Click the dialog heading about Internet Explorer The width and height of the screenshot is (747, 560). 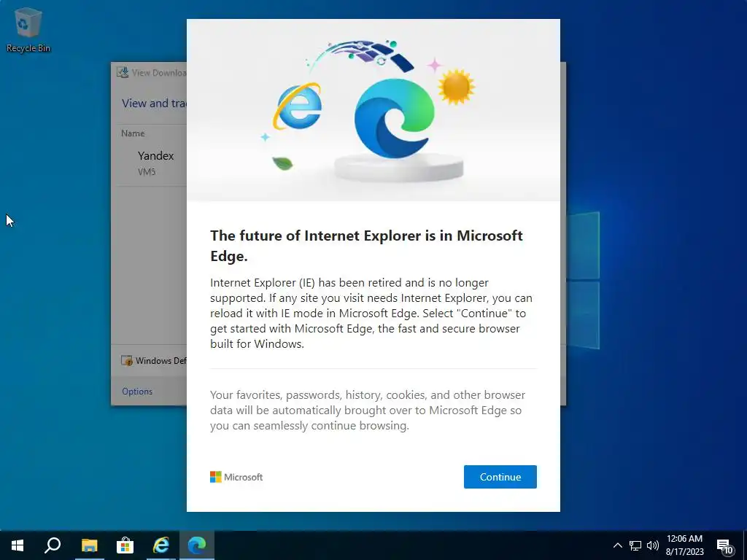click(366, 246)
